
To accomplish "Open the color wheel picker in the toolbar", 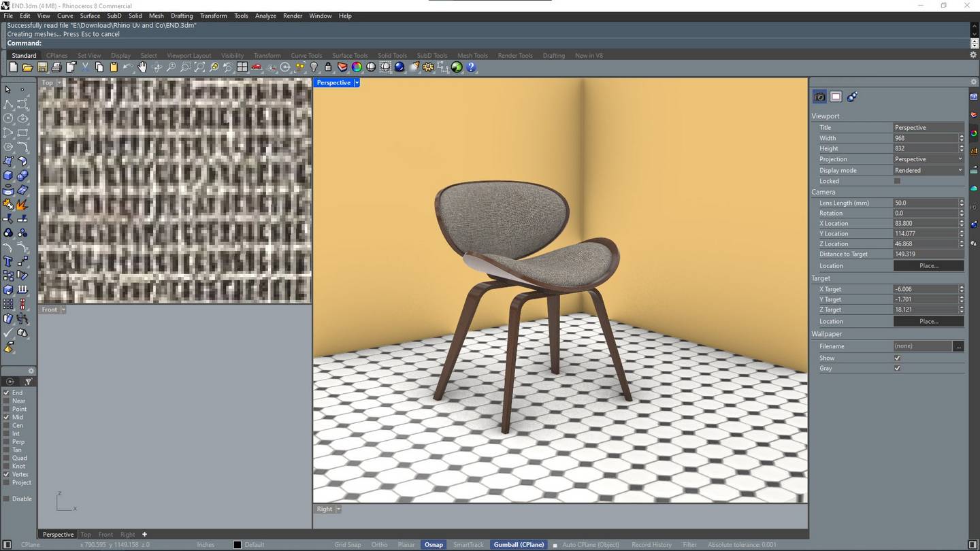I will pyautogui.click(x=357, y=67).
